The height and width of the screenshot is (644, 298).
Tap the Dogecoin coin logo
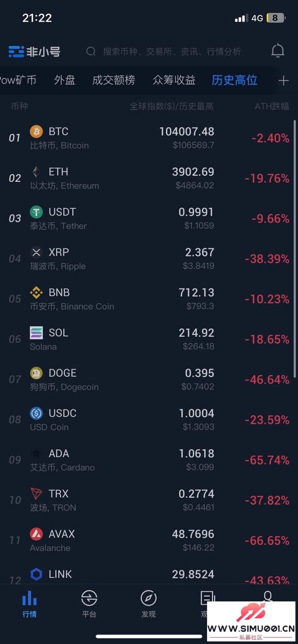[x=36, y=373]
